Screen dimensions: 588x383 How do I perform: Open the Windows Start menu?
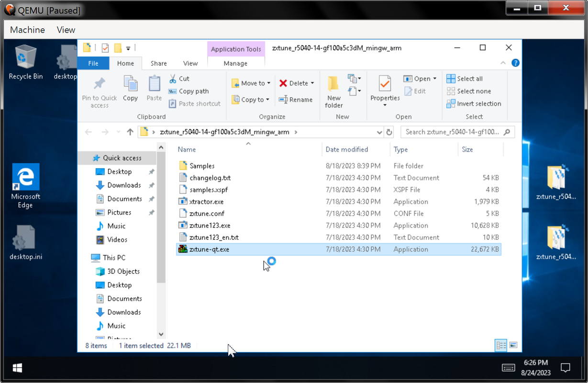tap(17, 368)
